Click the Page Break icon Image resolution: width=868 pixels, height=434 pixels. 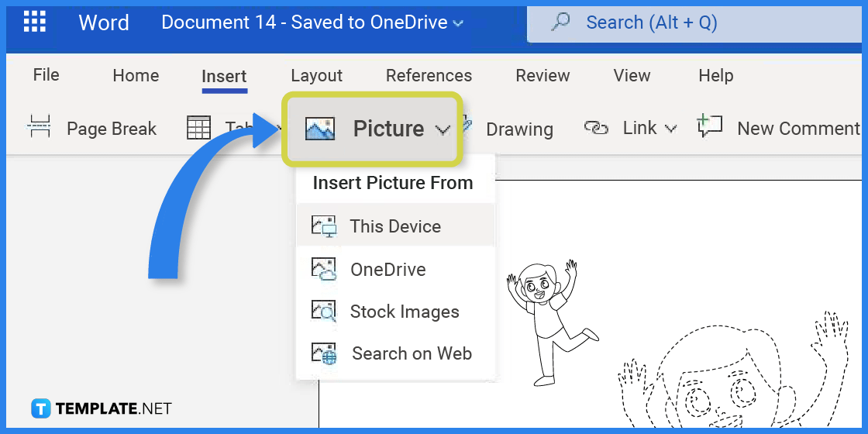38,127
